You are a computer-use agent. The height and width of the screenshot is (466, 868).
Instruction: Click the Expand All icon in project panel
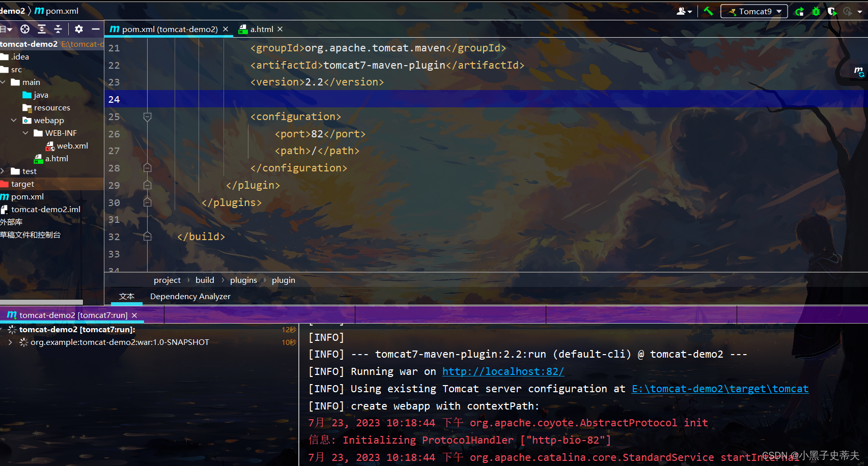[42, 29]
